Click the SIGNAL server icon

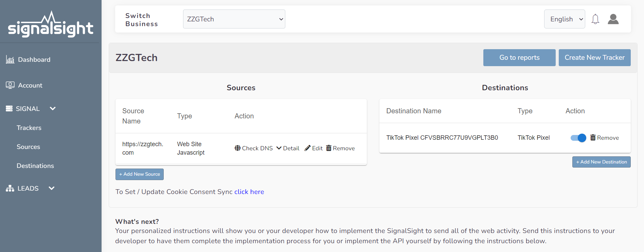9,109
